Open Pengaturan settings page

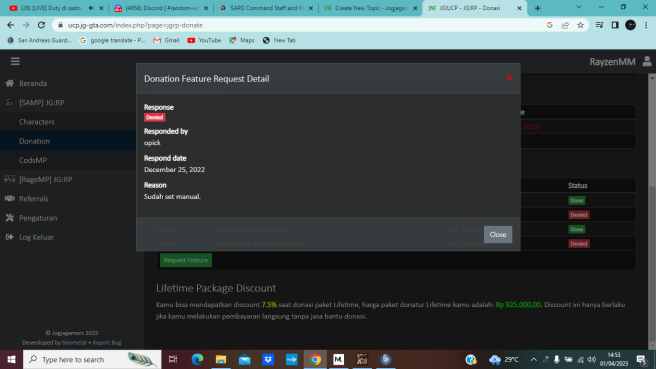click(x=38, y=218)
